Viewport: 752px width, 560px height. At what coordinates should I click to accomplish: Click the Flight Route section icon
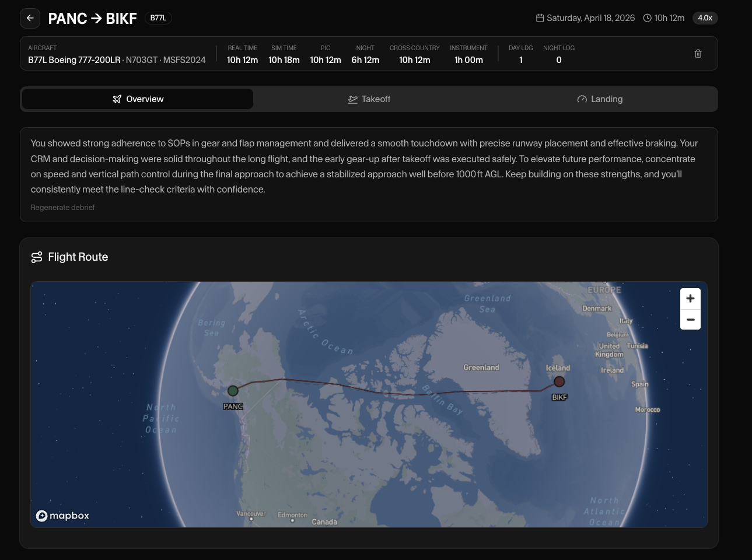click(37, 257)
